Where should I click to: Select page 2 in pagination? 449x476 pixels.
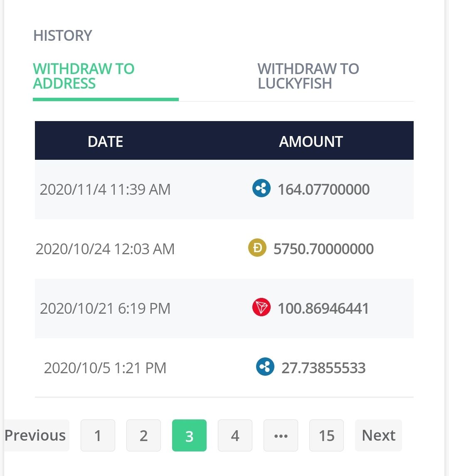143,435
